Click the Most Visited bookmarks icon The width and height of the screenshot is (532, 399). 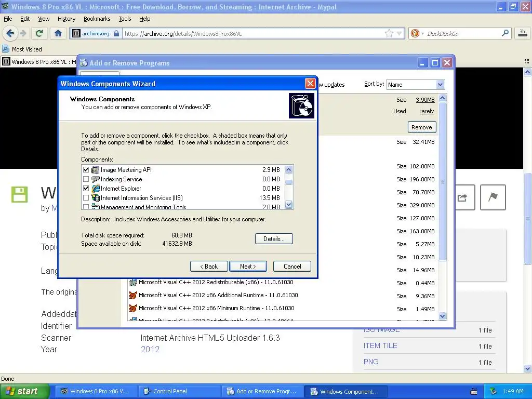point(5,49)
